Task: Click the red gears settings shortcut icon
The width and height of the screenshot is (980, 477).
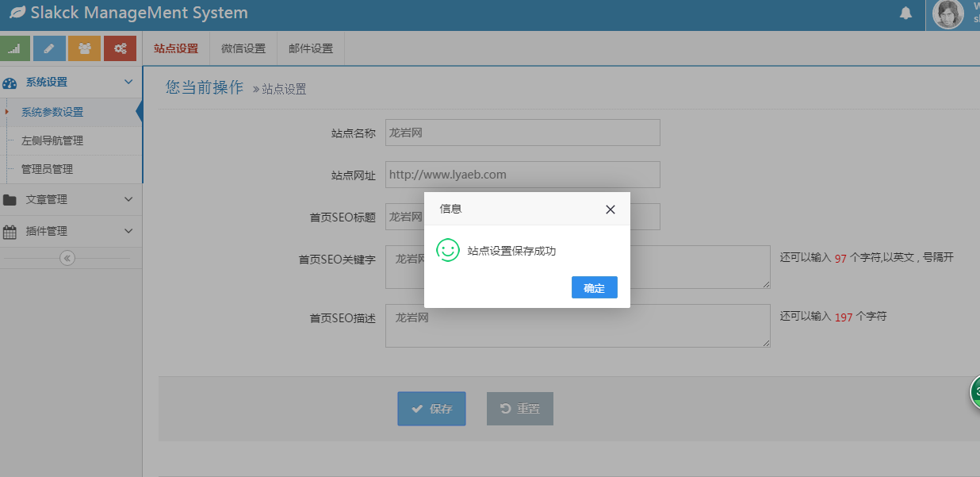Action: click(120, 48)
